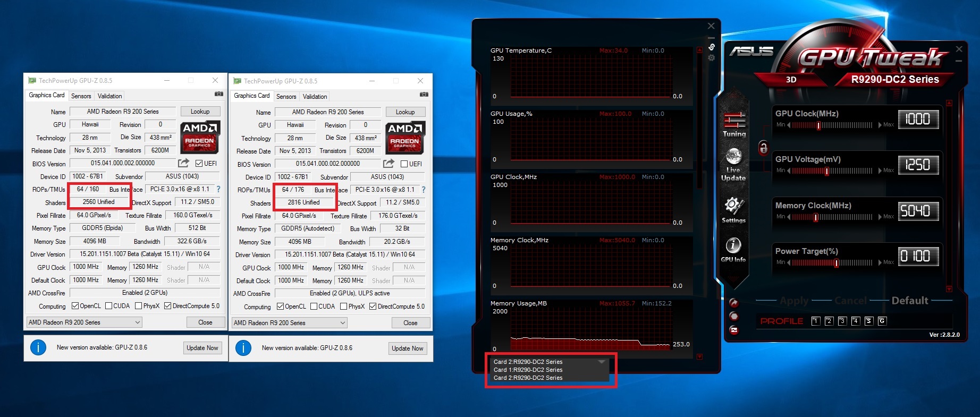
Task: Open the small gear icon on monitor panel
Action: click(712, 58)
